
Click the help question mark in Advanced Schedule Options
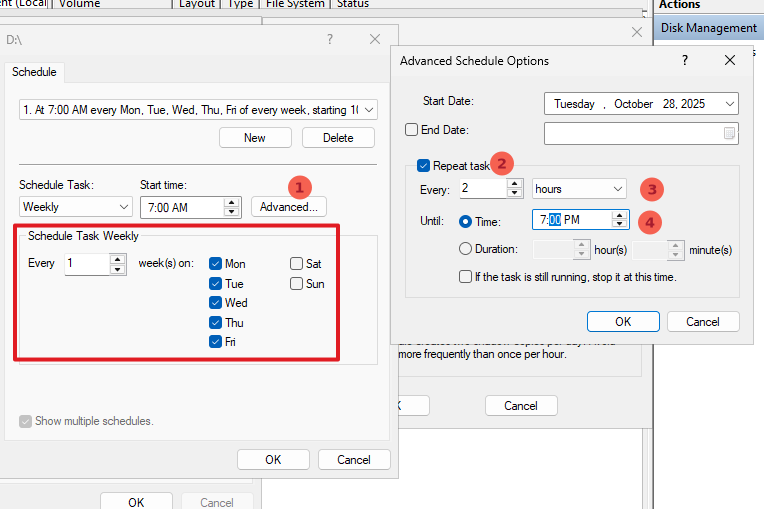pyautogui.click(x=685, y=60)
